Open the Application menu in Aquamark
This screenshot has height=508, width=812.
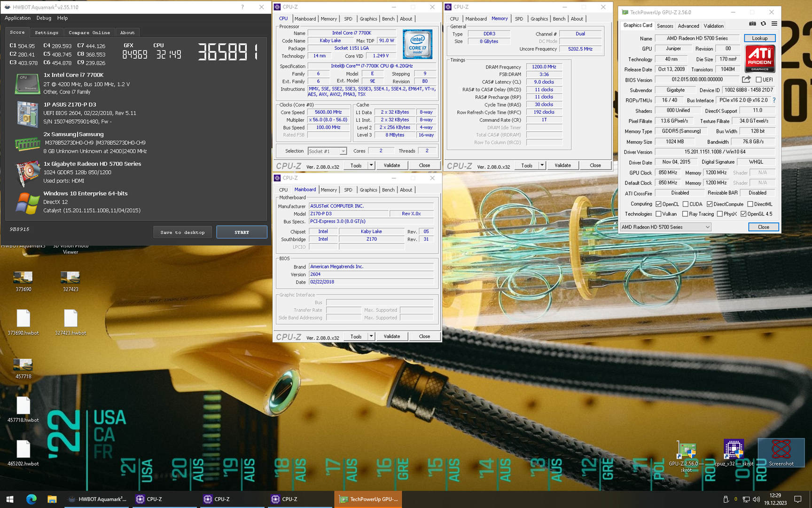click(x=17, y=18)
